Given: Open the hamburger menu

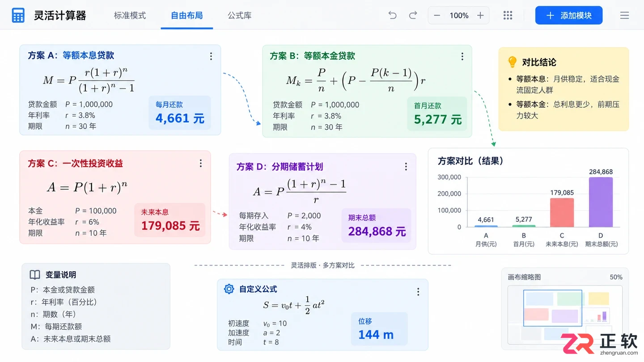Looking at the screenshot, I should click(625, 15).
